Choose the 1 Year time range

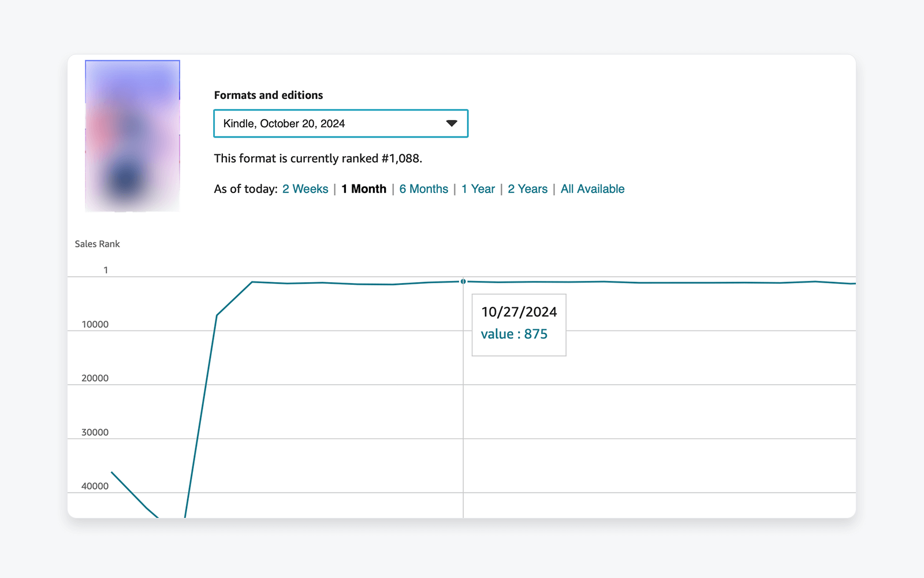[478, 189]
